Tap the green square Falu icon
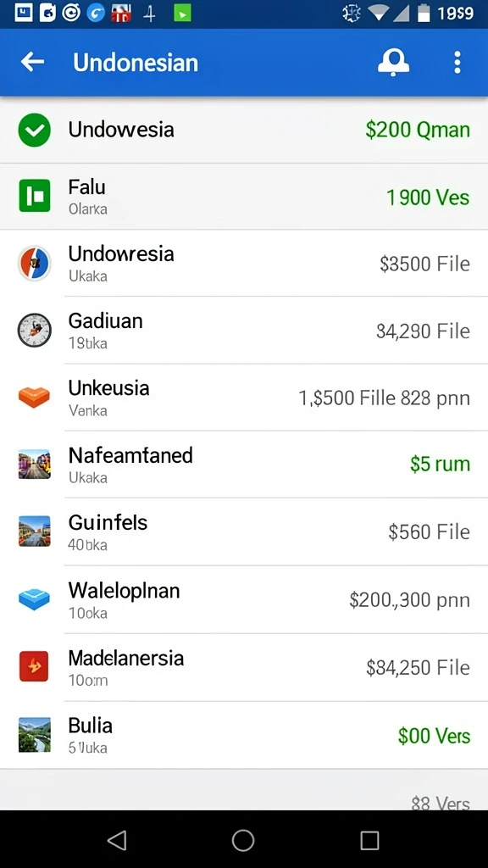This screenshot has width=488, height=868. coord(34,196)
